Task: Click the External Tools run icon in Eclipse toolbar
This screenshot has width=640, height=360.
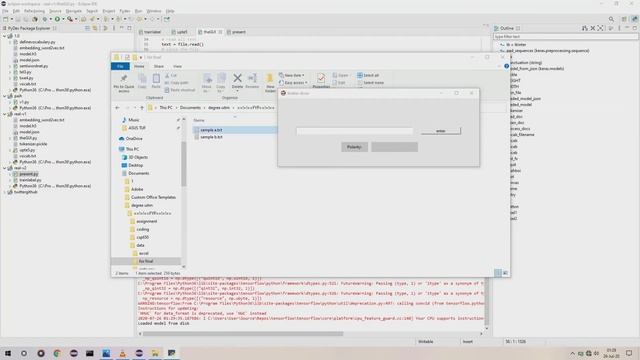Action: coord(70,19)
